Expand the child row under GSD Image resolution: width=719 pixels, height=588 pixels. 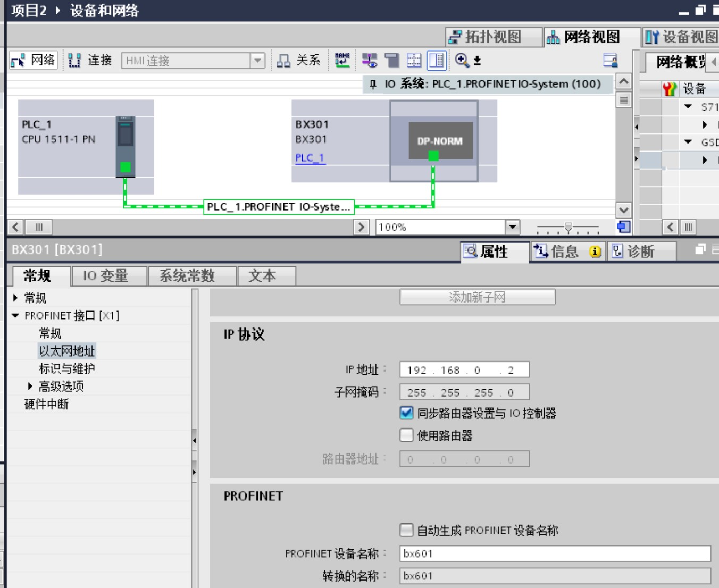click(705, 160)
